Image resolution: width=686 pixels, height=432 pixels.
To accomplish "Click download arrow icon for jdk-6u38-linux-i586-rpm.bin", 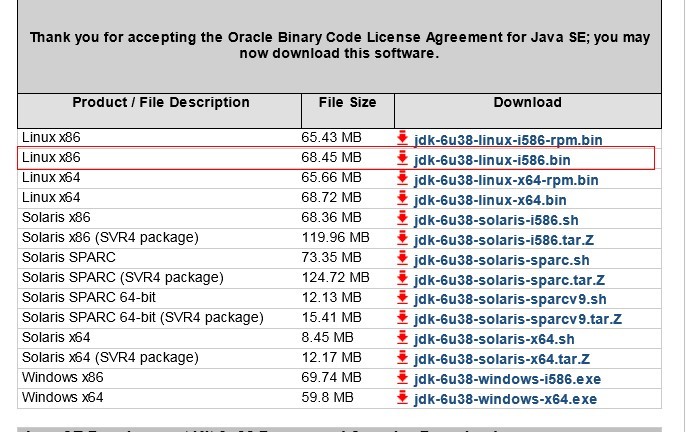I will tap(402, 138).
